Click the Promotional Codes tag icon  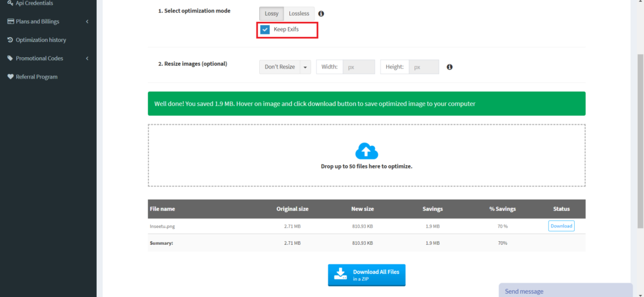point(11,58)
